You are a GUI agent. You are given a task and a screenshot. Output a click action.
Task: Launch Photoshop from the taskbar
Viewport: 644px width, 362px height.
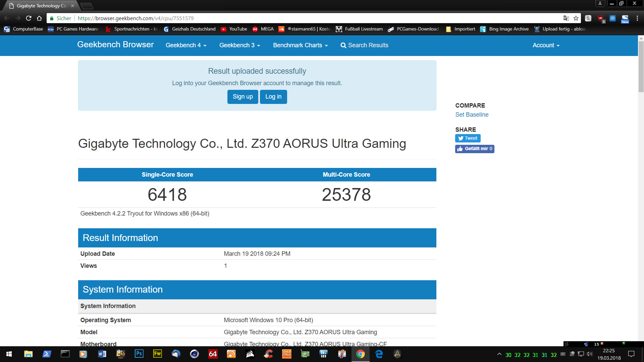point(139,354)
